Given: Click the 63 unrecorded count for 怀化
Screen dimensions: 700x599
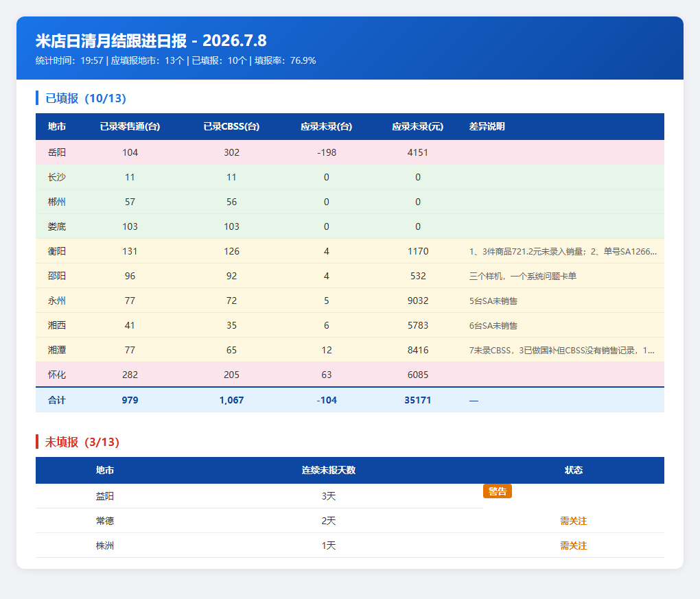Looking at the screenshot, I should coord(327,375).
